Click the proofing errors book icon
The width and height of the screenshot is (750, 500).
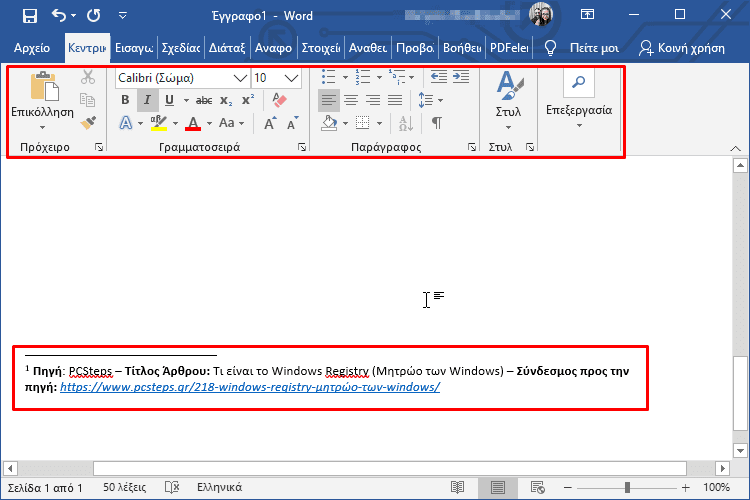[x=172, y=487]
